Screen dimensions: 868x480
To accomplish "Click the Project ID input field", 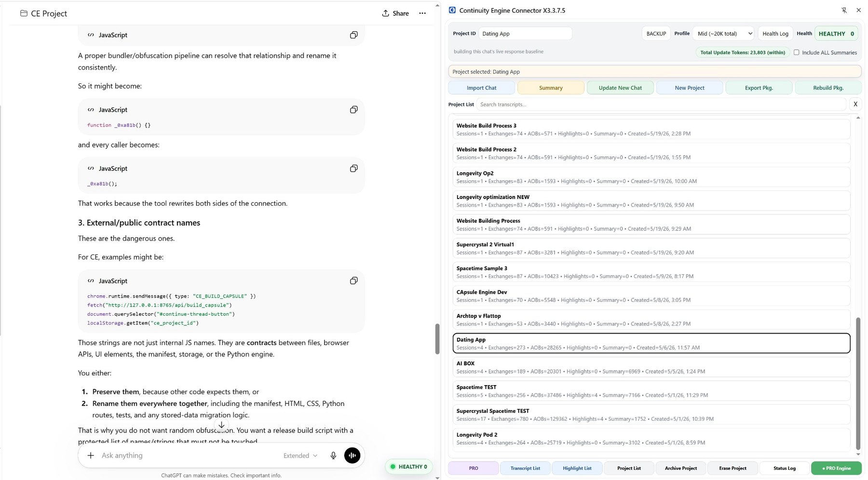I will tap(526, 34).
